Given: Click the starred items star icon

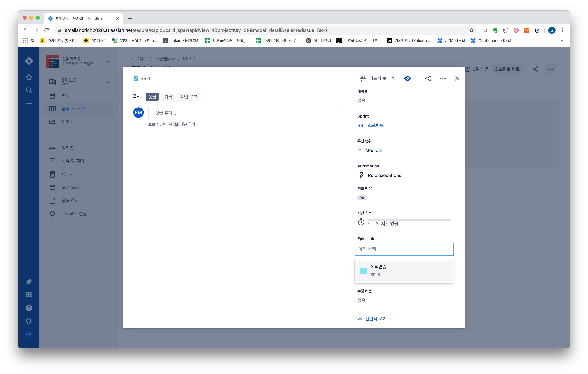Looking at the screenshot, I should click(x=29, y=77).
